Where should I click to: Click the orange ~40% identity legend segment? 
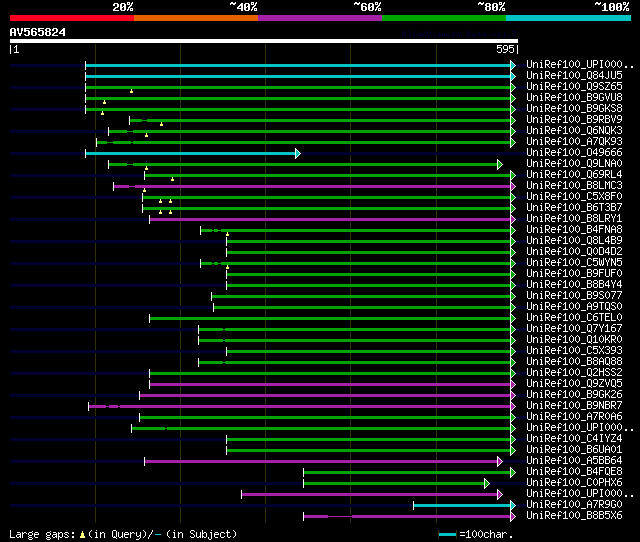point(196,18)
